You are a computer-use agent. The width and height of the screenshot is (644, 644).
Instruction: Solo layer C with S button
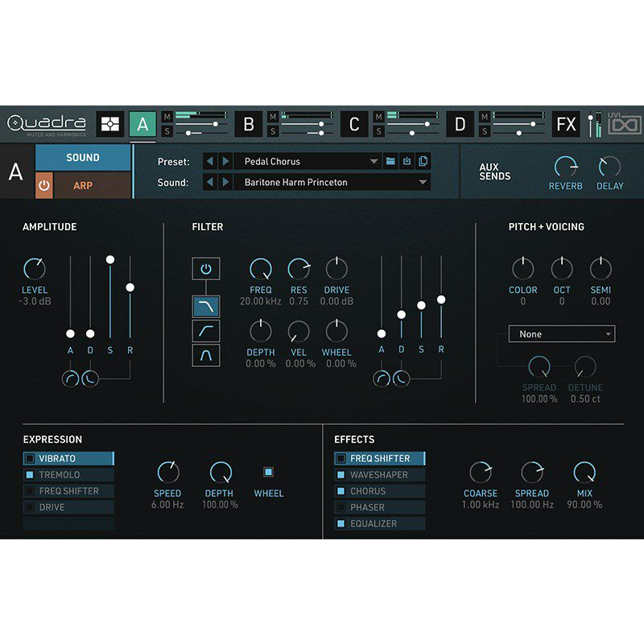(378, 131)
